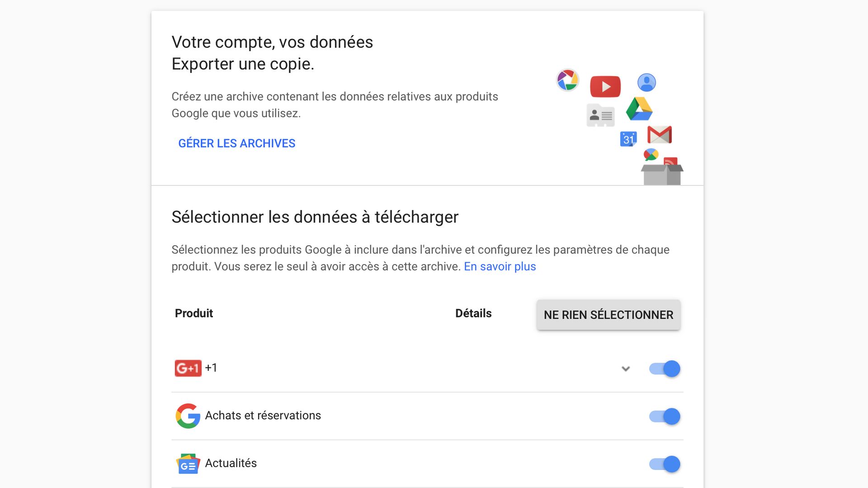Click the YouTube play icon
The height and width of the screenshot is (488, 868).
[605, 86]
